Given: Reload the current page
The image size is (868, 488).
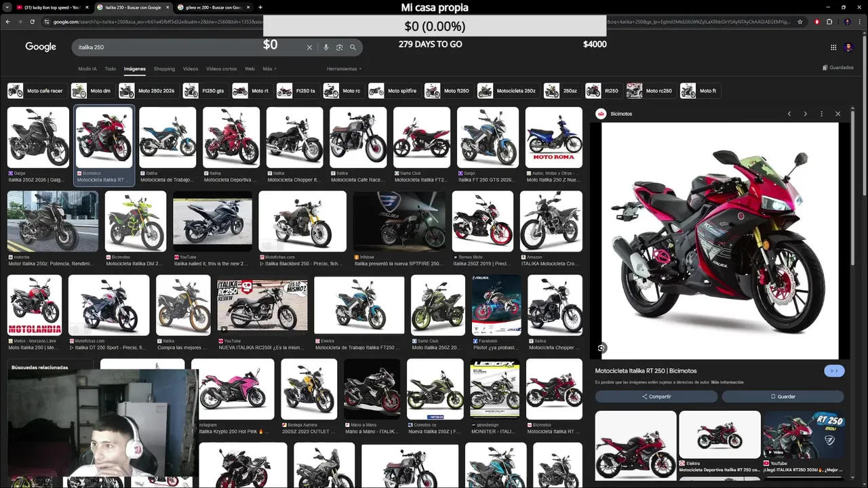Looking at the screenshot, I should point(32,22).
